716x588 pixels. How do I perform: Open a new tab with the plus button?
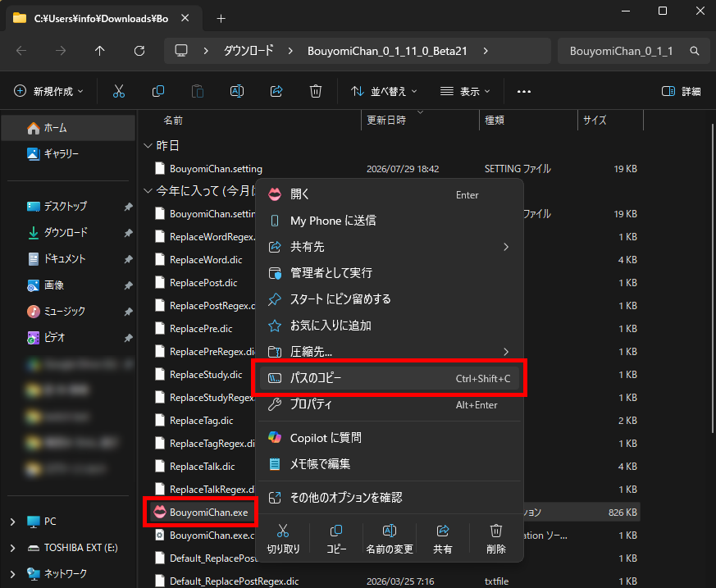[221, 18]
